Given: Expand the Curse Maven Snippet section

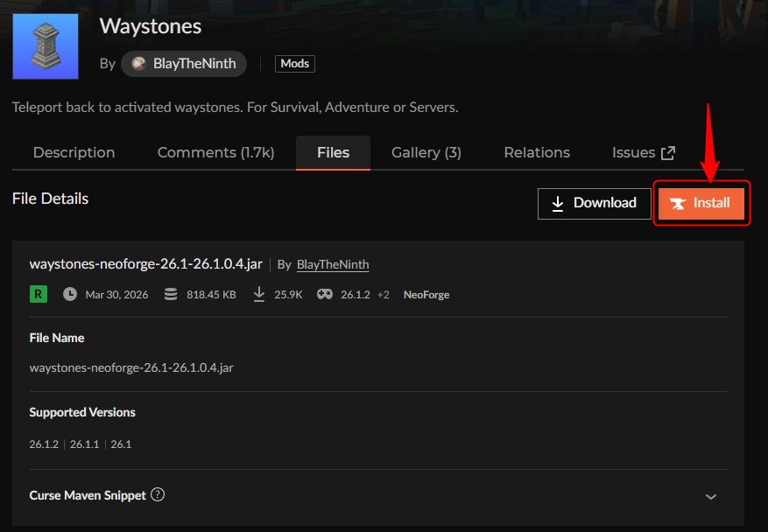Looking at the screenshot, I should click(x=711, y=495).
